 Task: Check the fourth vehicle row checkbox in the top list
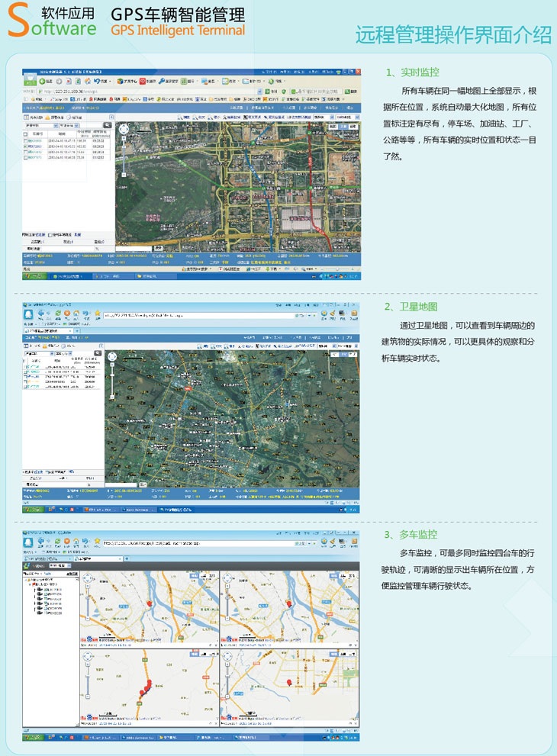click(27, 158)
